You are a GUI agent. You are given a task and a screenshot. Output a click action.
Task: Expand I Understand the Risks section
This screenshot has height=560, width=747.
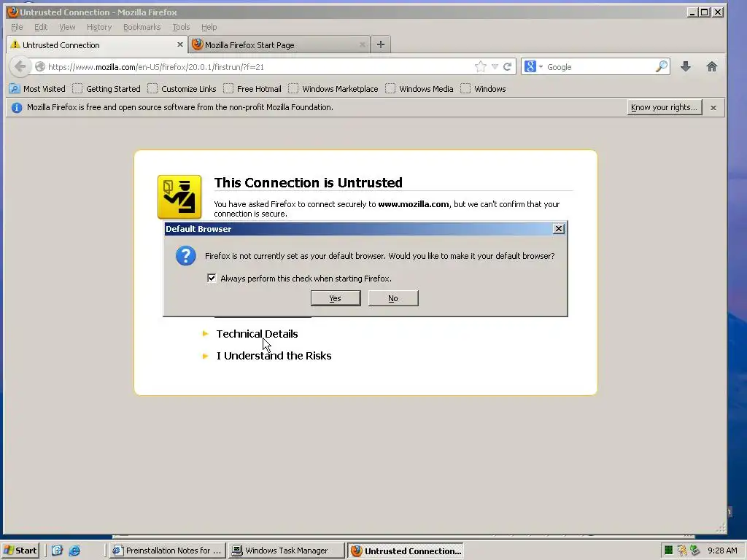tap(274, 356)
